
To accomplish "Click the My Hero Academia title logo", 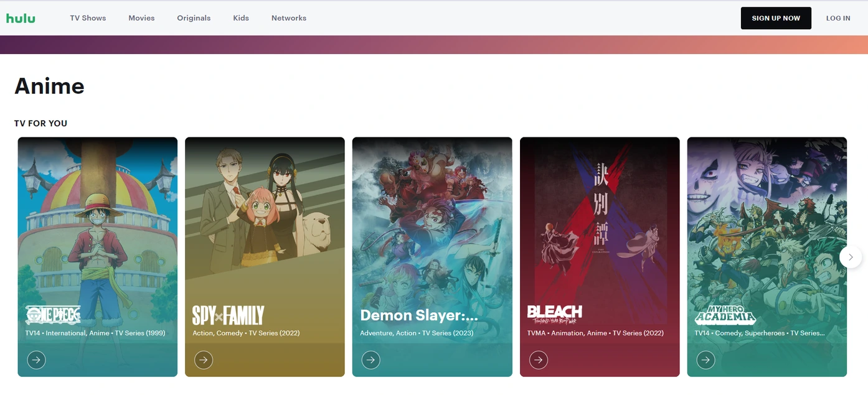I will tap(725, 315).
